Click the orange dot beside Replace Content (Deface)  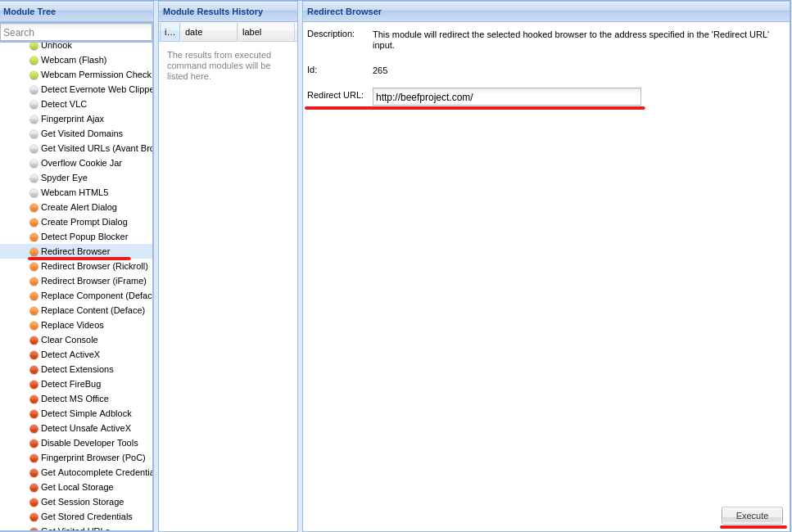click(34, 310)
